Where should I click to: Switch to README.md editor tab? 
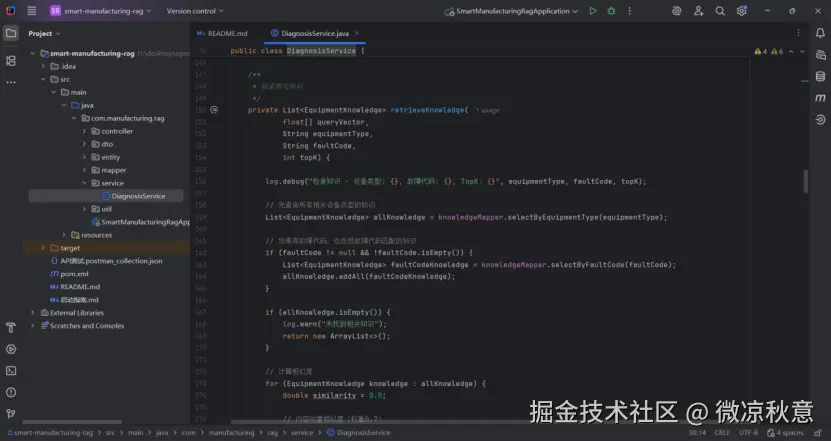(222, 33)
